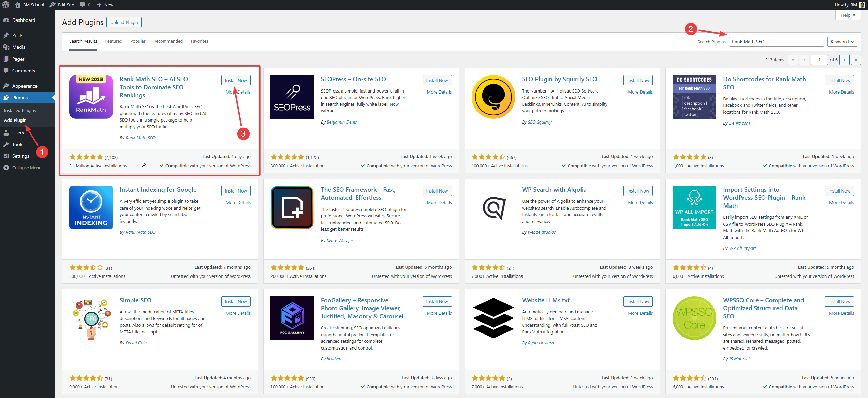Click the Edit Site brush icon
This screenshot has height=398, width=868.
pyautogui.click(x=53, y=5)
